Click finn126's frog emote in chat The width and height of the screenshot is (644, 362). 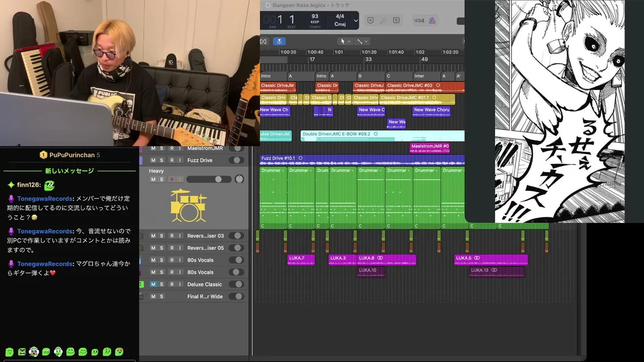coord(49,186)
